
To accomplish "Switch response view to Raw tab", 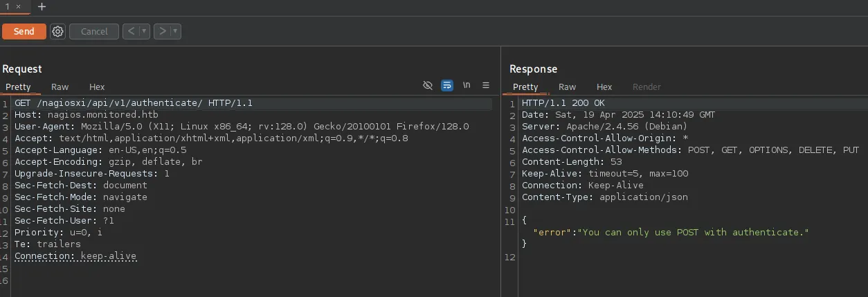I will click(x=567, y=87).
